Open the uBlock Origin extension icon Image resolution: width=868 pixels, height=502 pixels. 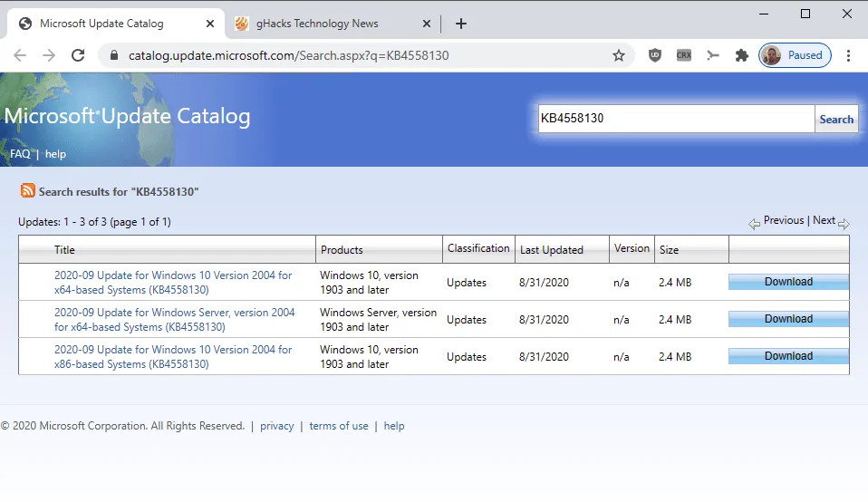point(655,55)
